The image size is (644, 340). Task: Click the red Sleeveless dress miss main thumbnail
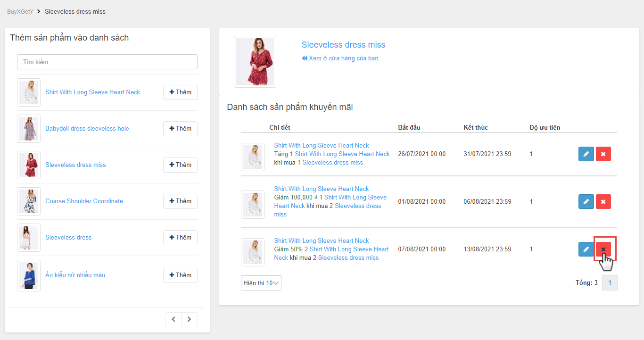tap(255, 62)
